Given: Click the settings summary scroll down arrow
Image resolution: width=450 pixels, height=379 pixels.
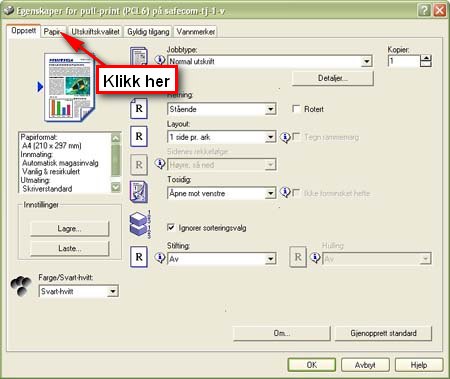Looking at the screenshot, I should tap(116, 187).
